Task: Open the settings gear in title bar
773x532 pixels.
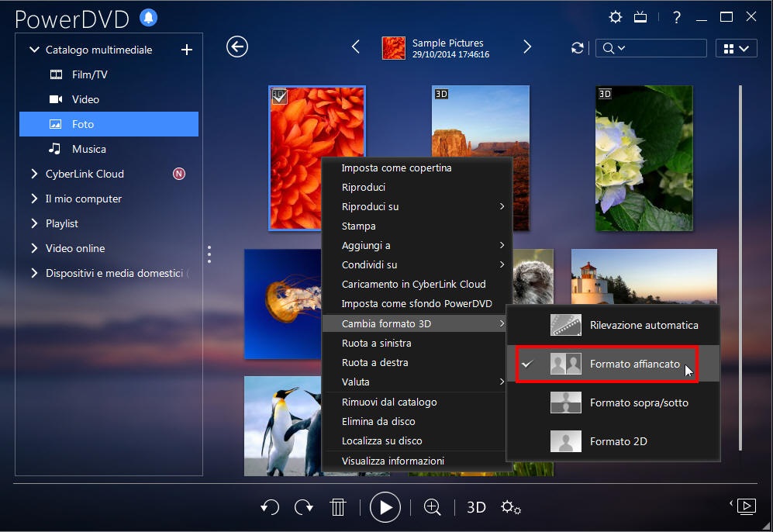Action: 616,17
